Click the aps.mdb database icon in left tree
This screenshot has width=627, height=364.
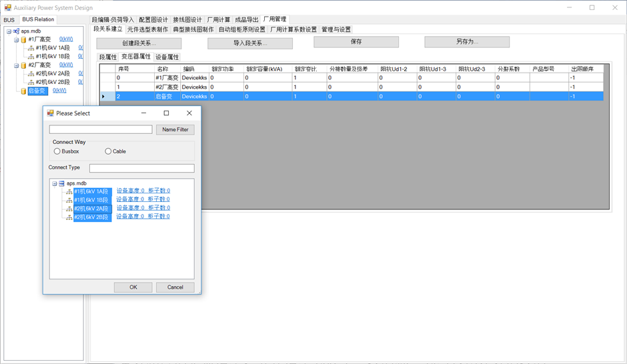[x=16, y=31]
